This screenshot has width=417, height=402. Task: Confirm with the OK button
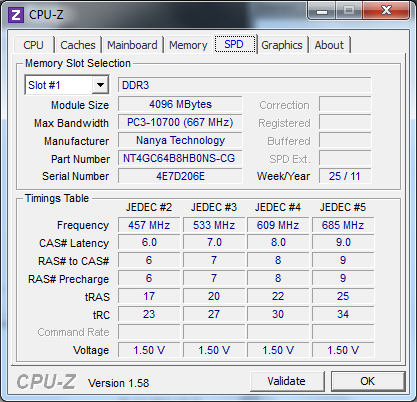tap(368, 381)
